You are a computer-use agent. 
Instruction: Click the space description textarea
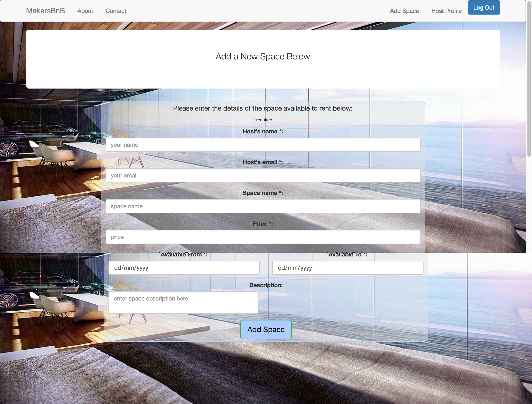click(183, 303)
